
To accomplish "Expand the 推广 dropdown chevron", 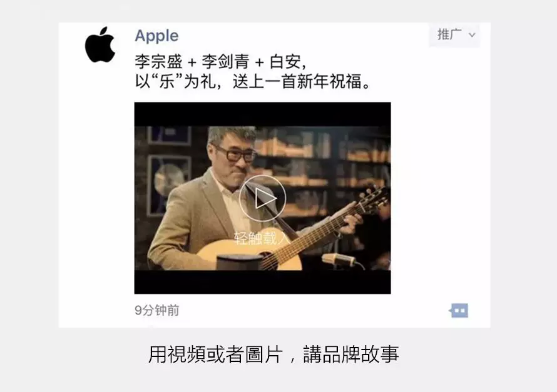I will coord(472,35).
